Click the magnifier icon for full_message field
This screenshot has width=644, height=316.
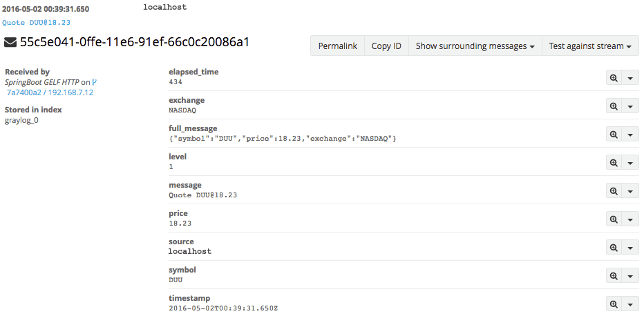614,135
